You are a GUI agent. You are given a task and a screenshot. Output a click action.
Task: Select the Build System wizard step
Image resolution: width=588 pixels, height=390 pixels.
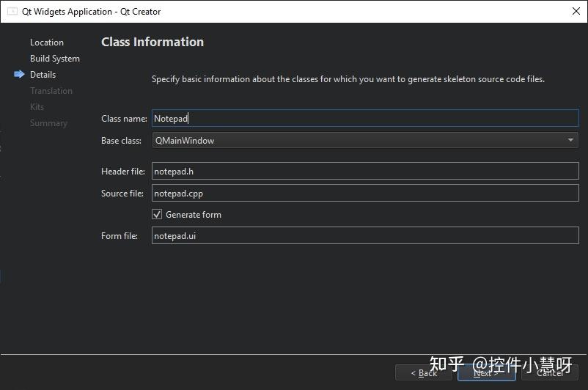point(55,59)
